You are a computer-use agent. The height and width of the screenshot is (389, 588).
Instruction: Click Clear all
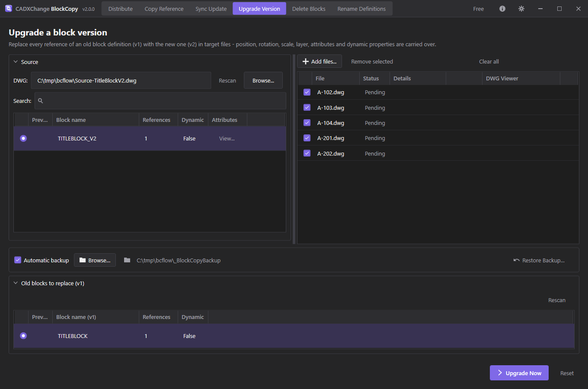pyautogui.click(x=489, y=61)
